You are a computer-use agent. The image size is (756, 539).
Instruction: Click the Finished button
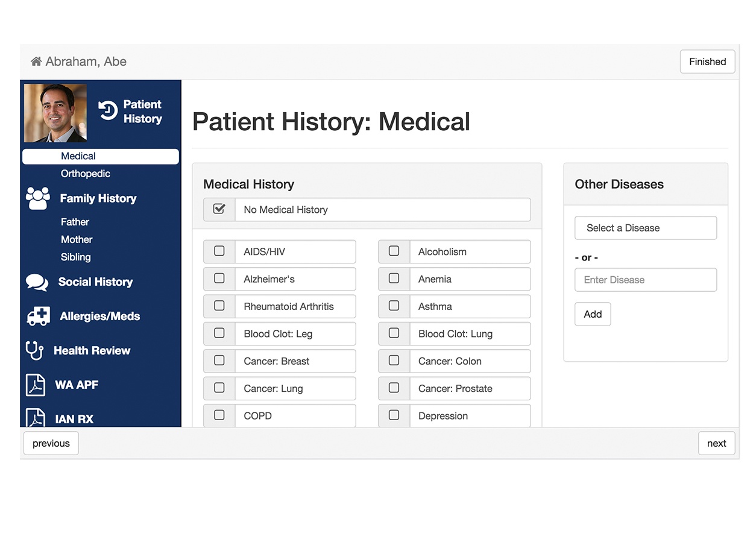[707, 61]
